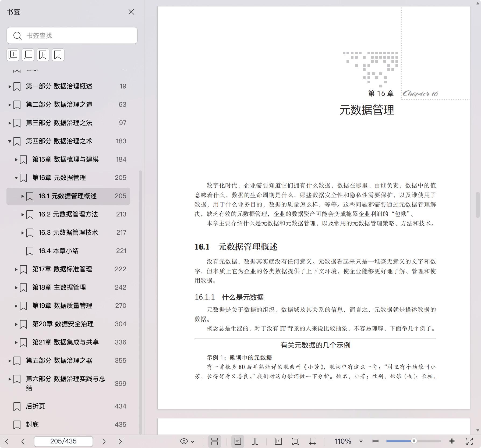The image size is (481, 448).
Task: Go to previous page arrow
Action: (x=23, y=441)
